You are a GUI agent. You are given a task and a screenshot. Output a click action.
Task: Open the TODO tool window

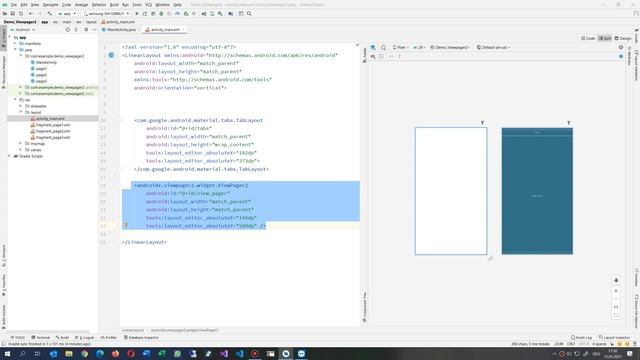pos(18,338)
